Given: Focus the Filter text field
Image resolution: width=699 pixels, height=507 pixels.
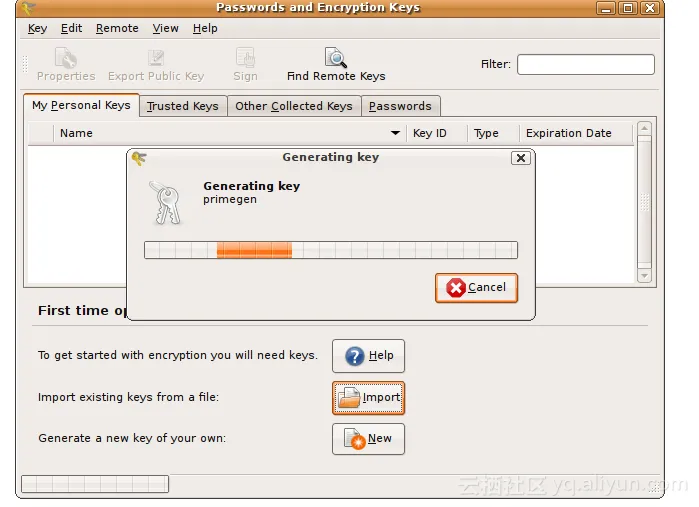Looking at the screenshot, I should click(x=585, y=65).
